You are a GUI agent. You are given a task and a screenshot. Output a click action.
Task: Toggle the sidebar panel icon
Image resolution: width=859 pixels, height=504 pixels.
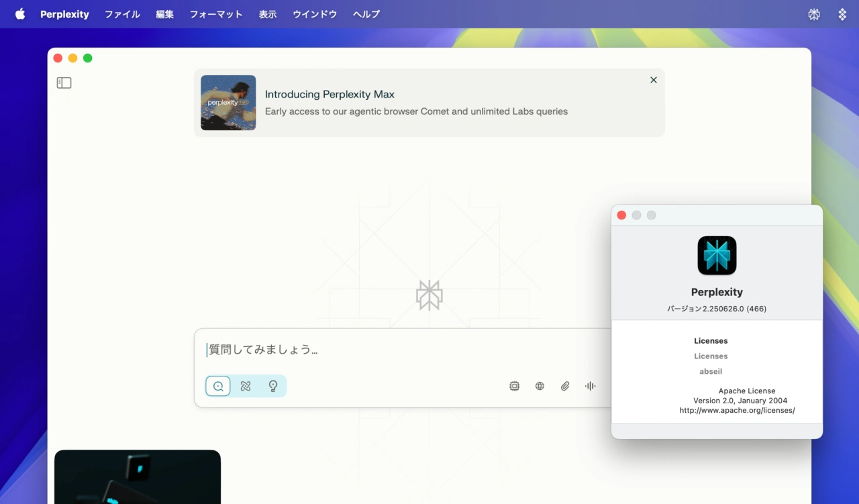click(64, 83)
